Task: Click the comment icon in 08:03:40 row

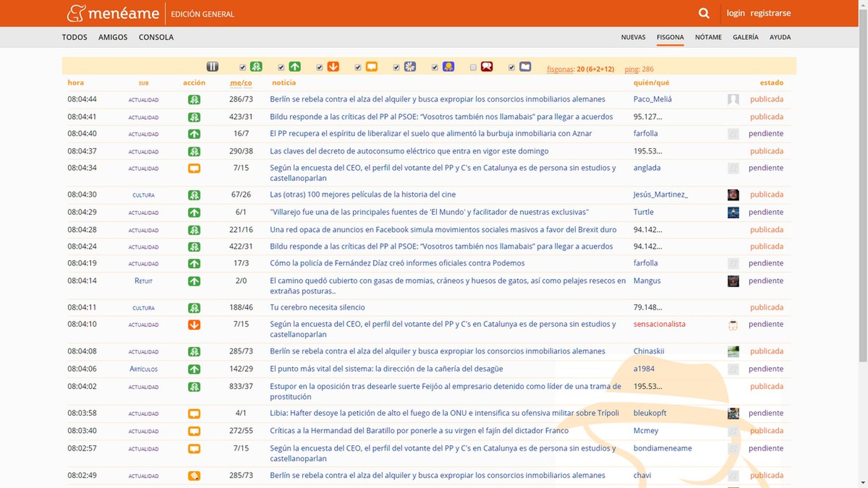Action: coord(194,431)
